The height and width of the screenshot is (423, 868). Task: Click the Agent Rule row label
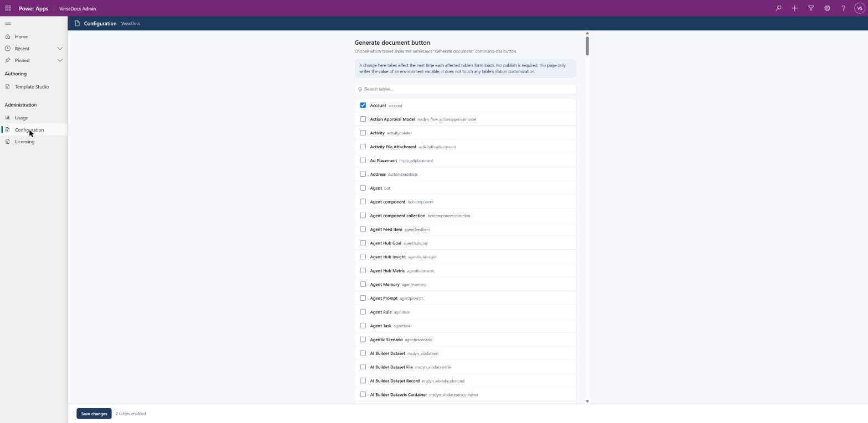tap(381, 312)
